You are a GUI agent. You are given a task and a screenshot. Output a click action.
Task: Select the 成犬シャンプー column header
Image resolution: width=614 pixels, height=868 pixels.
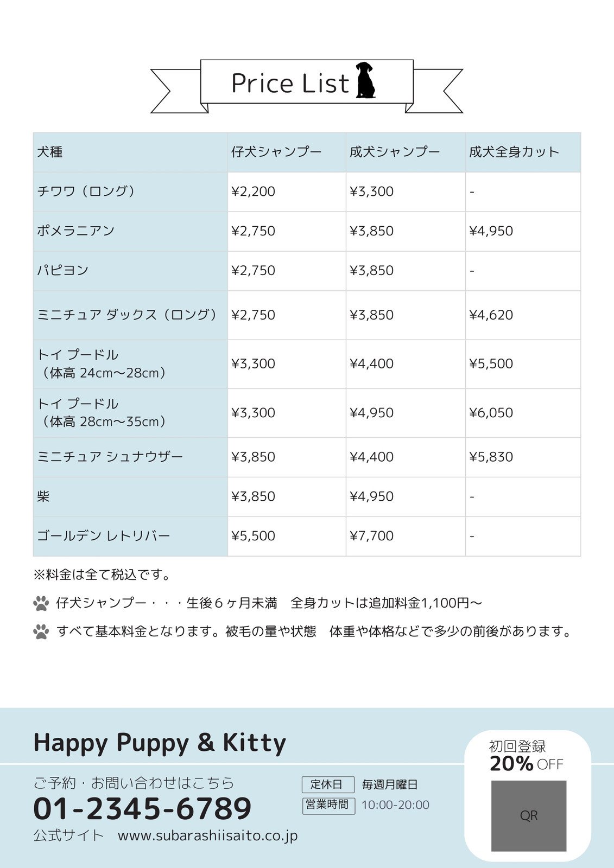395,152
